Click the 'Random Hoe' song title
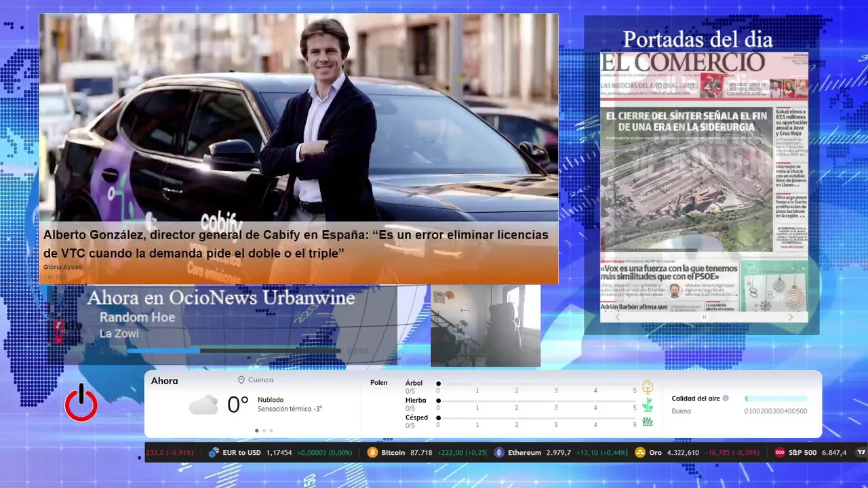The height and width of the screenshot is (488, 868). [x=137, y=317]
